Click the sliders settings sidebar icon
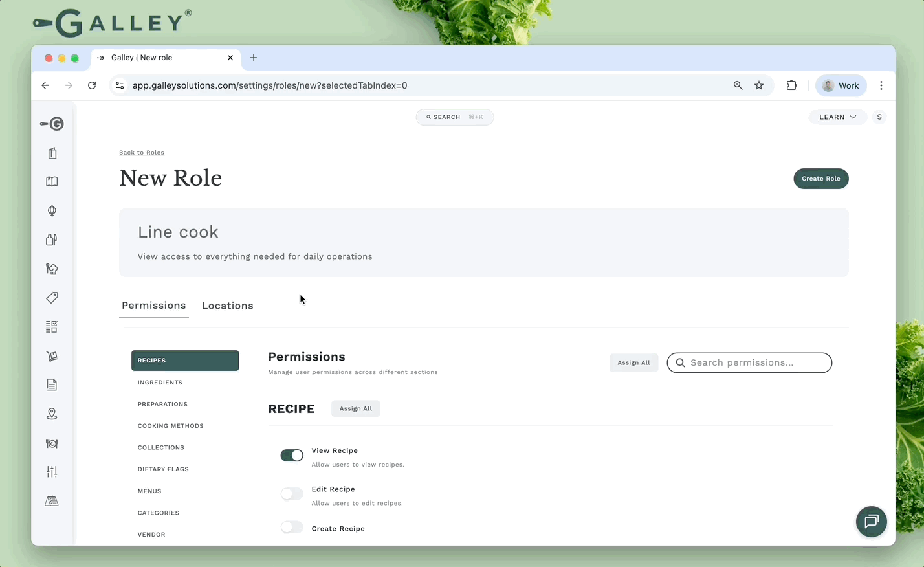The image size is (924, 567). 52,472
